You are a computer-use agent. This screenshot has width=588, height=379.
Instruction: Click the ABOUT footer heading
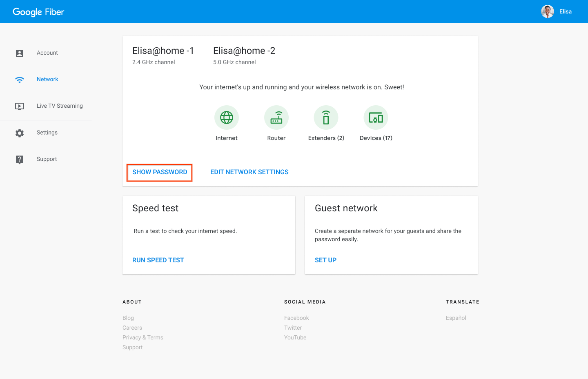point(132,302)
